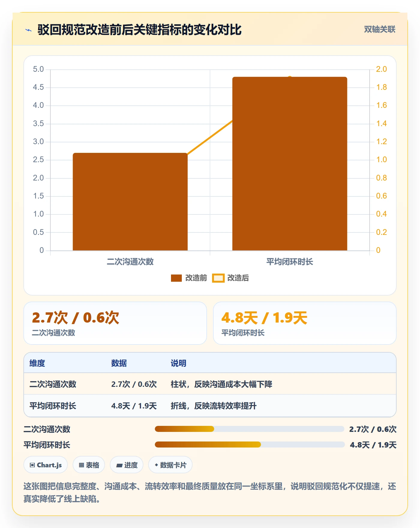Click the left axis value 2.5
420x528 pixels.
click(38, 160)
